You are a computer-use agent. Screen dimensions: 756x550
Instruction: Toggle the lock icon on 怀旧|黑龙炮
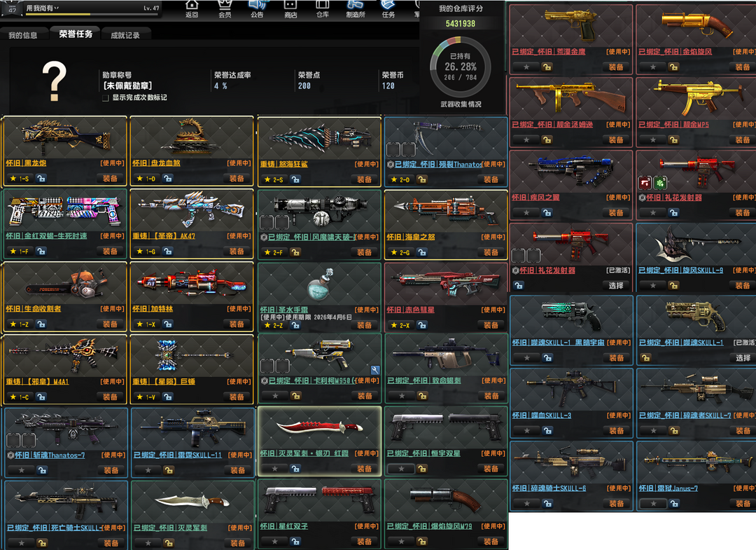pos(41,179)
